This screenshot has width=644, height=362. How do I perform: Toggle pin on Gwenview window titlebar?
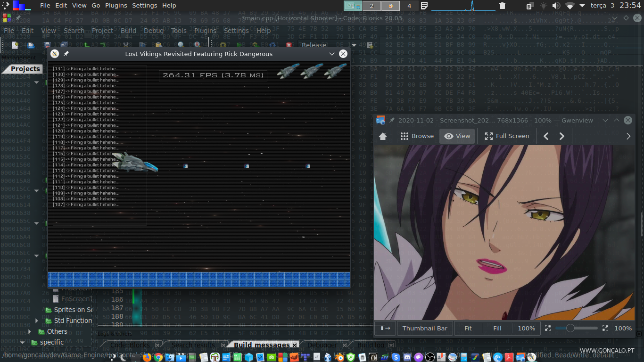coord(391,120)
